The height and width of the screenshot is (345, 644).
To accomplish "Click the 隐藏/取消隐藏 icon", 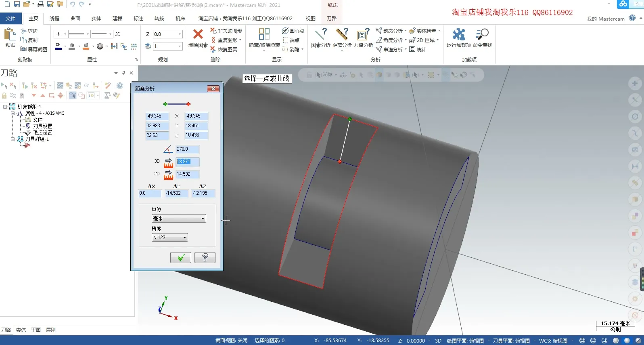I will pyautogui.click(x=264, y=35).
